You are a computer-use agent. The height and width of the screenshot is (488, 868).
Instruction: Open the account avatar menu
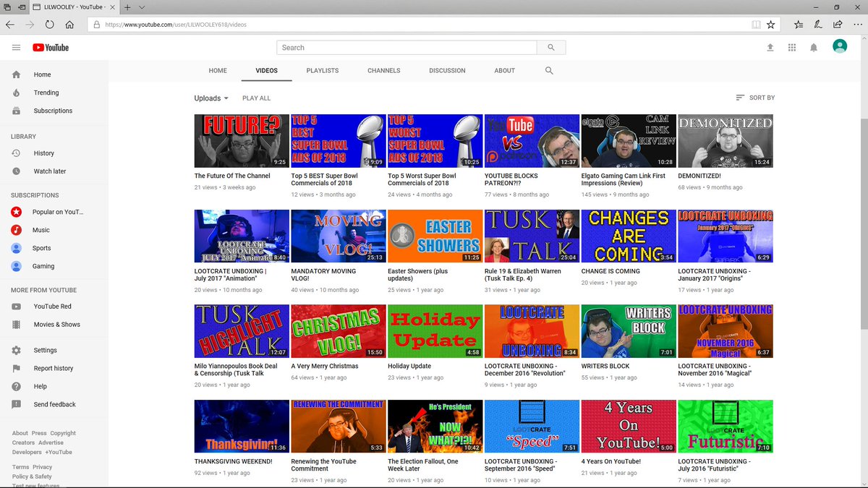(x=839, y=46)
